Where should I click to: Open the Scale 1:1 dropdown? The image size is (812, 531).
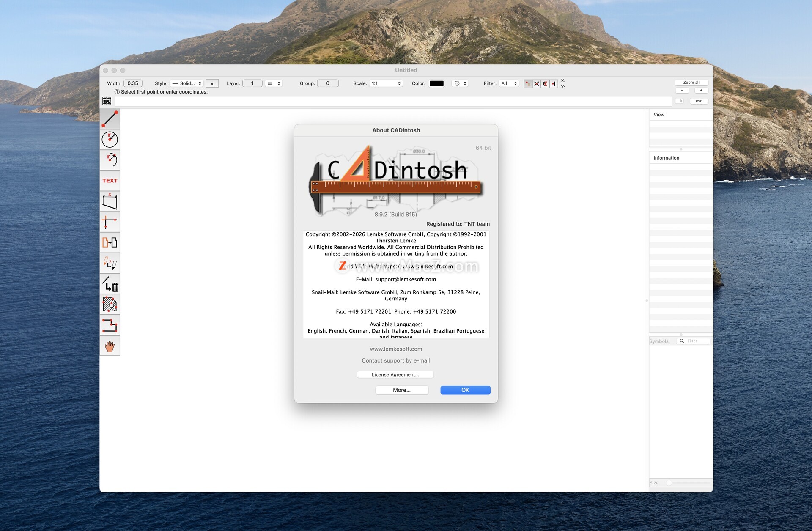(386, 83)
